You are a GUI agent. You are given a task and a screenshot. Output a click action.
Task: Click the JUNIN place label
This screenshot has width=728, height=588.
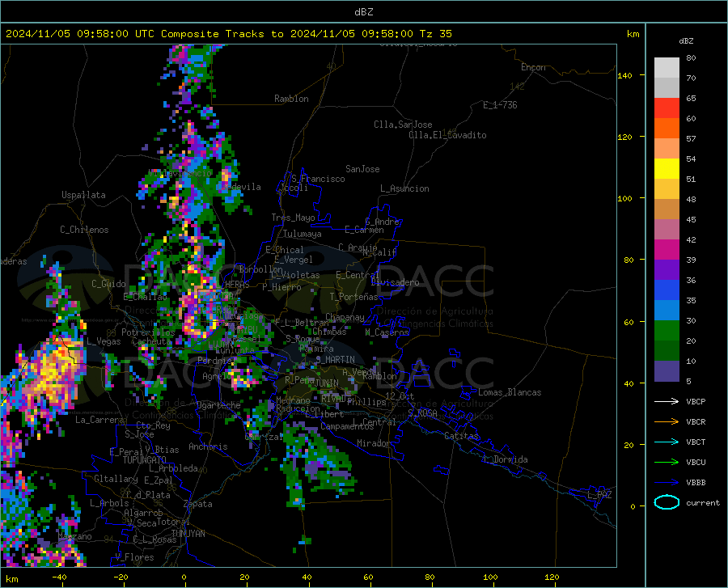pos(327,383)
